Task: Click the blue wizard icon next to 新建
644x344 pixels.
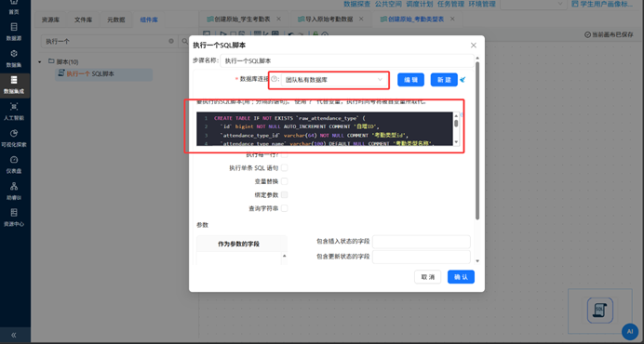Action: [x=463, y=80]
